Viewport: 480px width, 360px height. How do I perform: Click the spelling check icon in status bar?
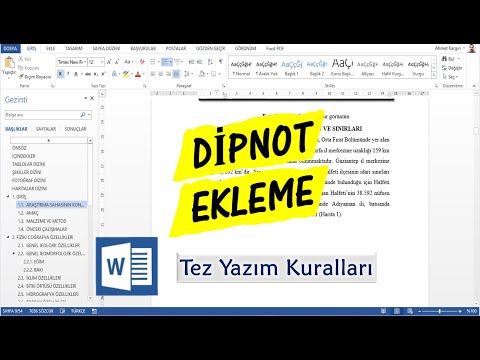click(x=62, y=311)
